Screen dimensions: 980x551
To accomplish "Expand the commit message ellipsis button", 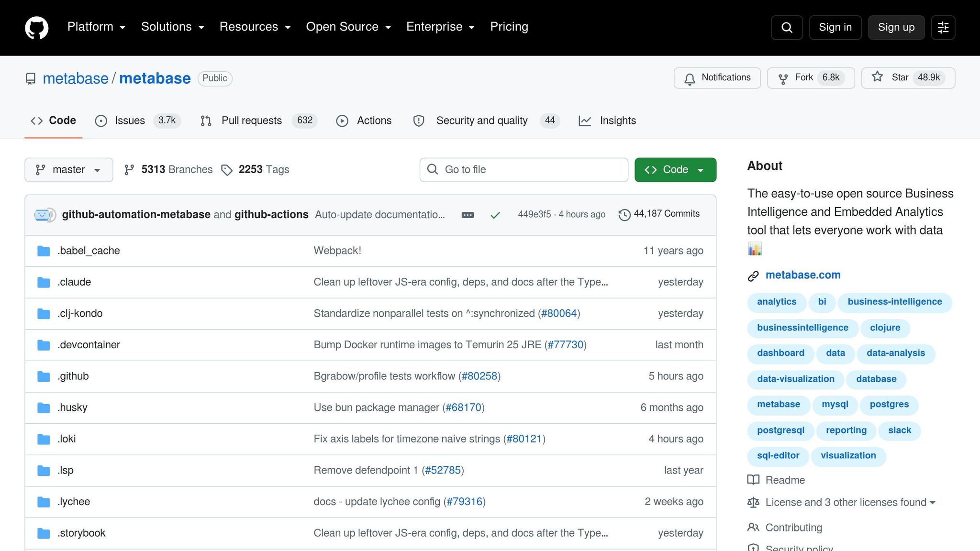I will point(468,215).
